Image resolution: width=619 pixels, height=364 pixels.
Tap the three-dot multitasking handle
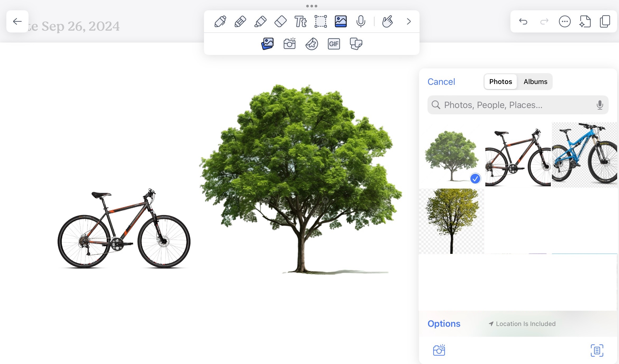pos(312,6)
